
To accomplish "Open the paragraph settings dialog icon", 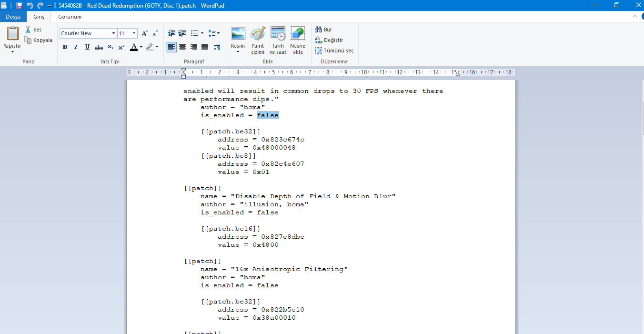I will click(x=217, y=47).
